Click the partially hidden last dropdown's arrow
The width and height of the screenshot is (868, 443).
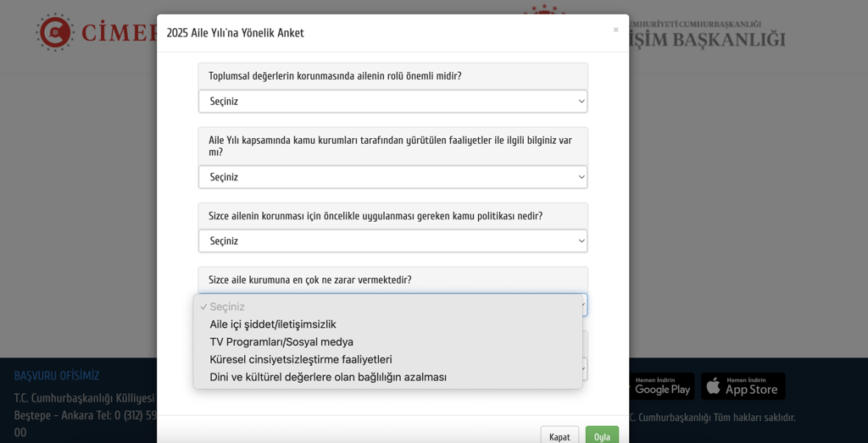583,369
